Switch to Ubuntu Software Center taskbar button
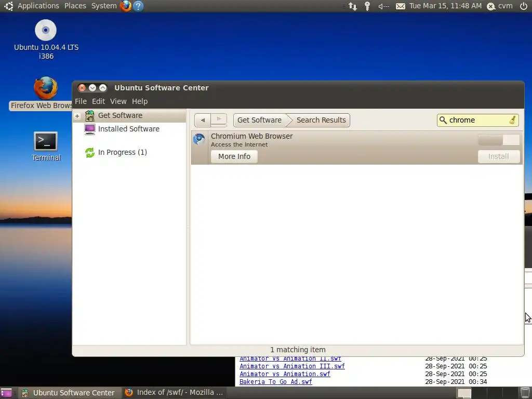Viewport: 532px width, 399px height. (69, 393)
